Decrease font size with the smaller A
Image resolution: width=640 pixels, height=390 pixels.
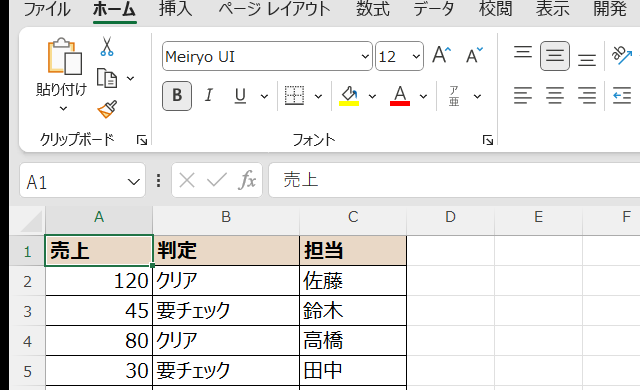474,55
